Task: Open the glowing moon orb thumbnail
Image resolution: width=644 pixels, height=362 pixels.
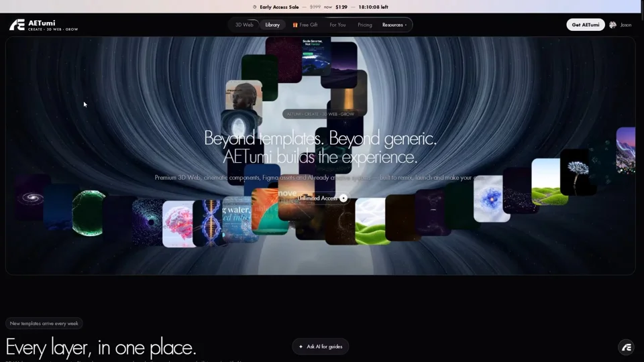Action: [239, 125]
